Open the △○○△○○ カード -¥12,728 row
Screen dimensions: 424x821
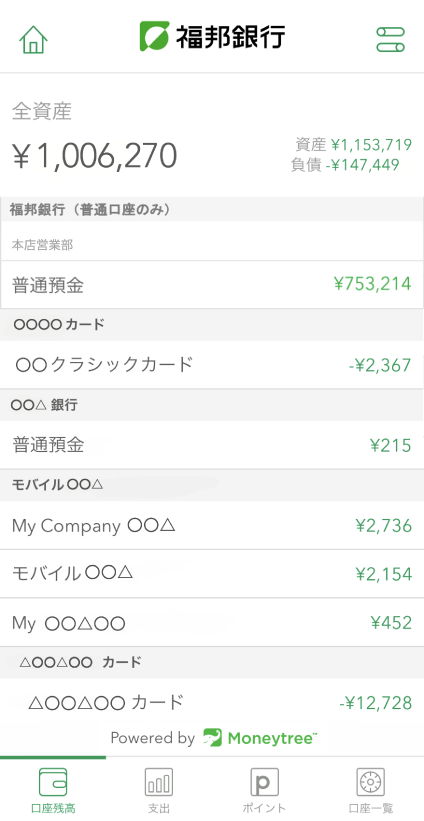click(x=212, y=702)
